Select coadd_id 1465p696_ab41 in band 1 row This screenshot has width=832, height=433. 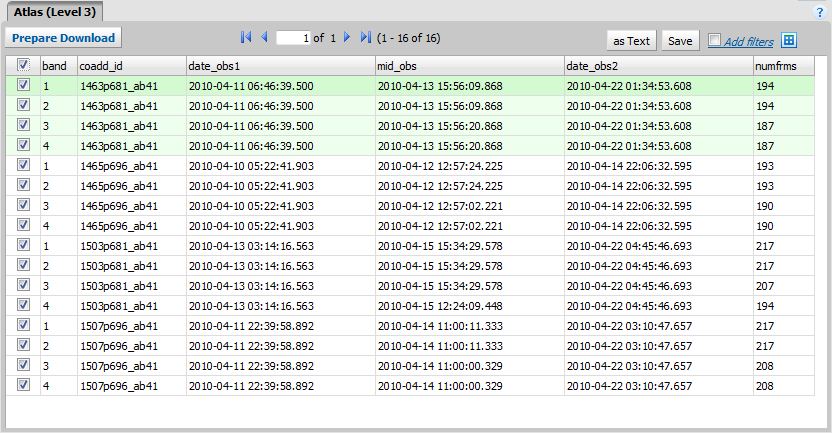click(119, 166)
